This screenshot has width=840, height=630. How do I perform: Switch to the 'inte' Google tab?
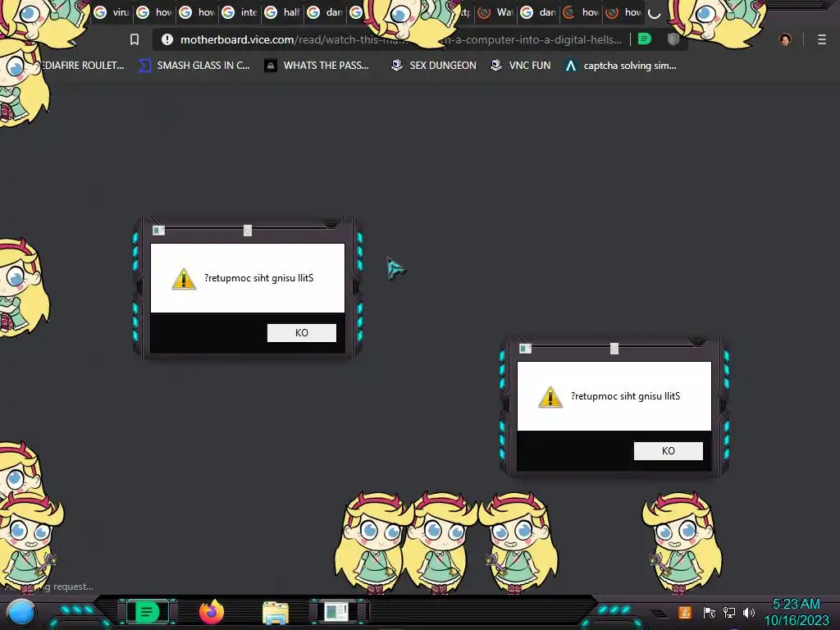(240, 12)
